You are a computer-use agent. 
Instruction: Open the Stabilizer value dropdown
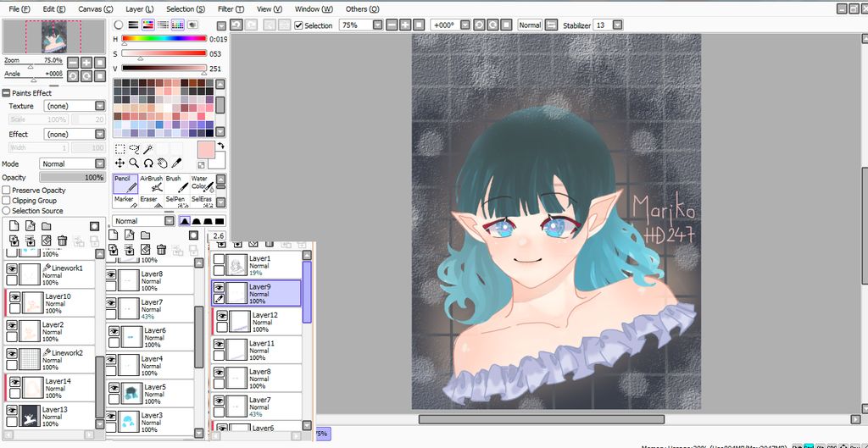[x=617, y=25]
